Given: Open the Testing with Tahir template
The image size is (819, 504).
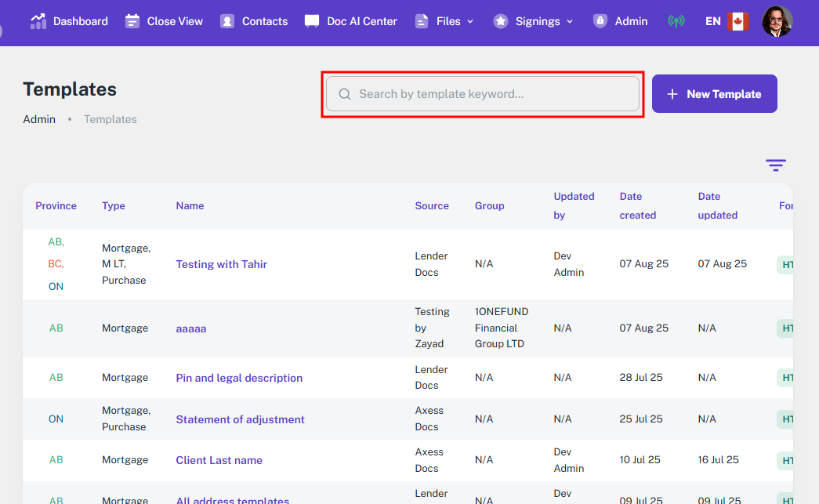Looking at the screenshot, I should (x=221, y=264).
